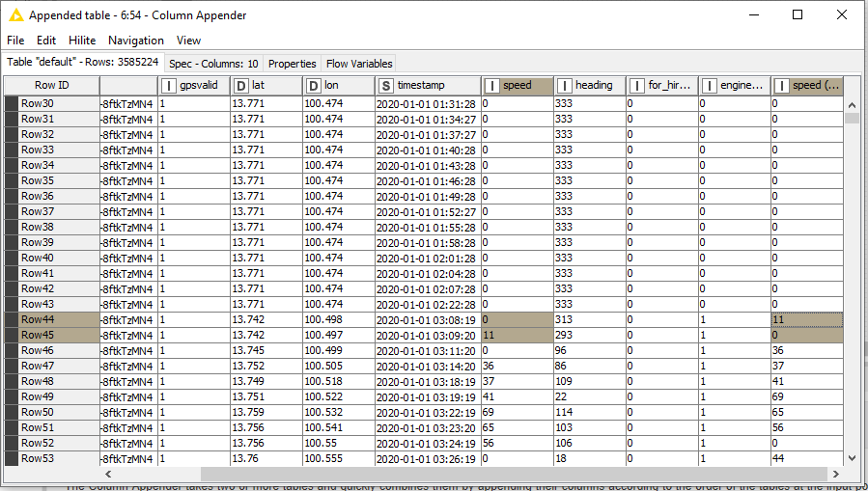This screenshot has width=868, height=491.
Task: Click lon cell 100.55 in Row52
Action: click(x=339, y=443)
